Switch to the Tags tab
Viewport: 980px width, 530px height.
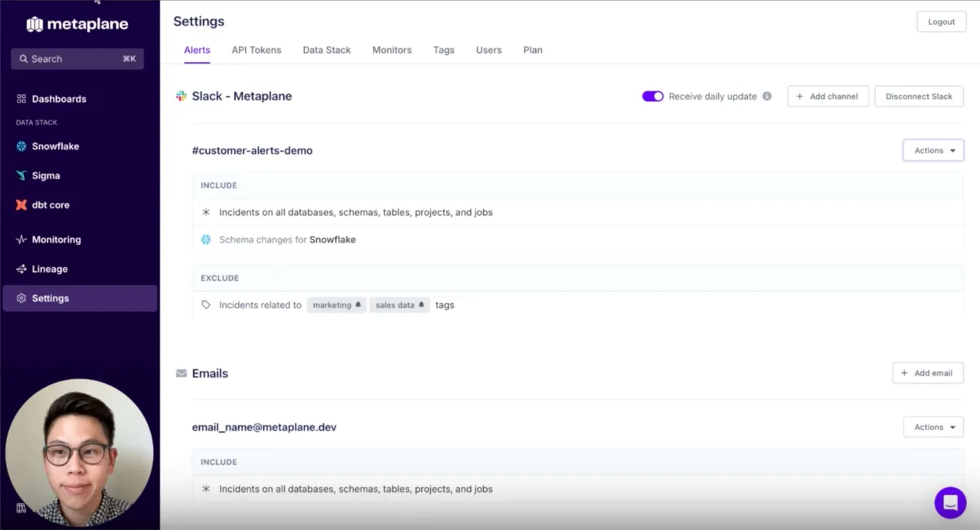click(x=444, y=50)
